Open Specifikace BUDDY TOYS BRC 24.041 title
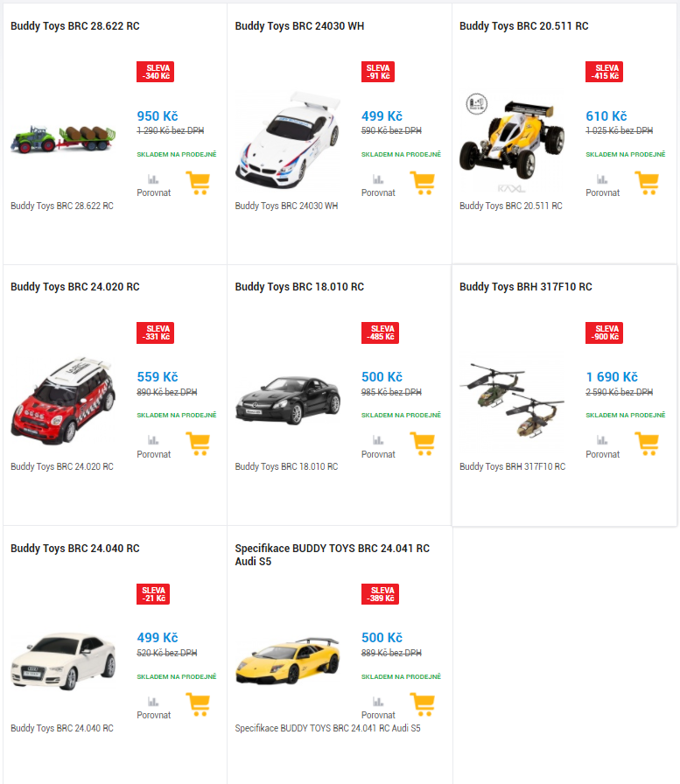The image size is (680, 784). (333, 555)
